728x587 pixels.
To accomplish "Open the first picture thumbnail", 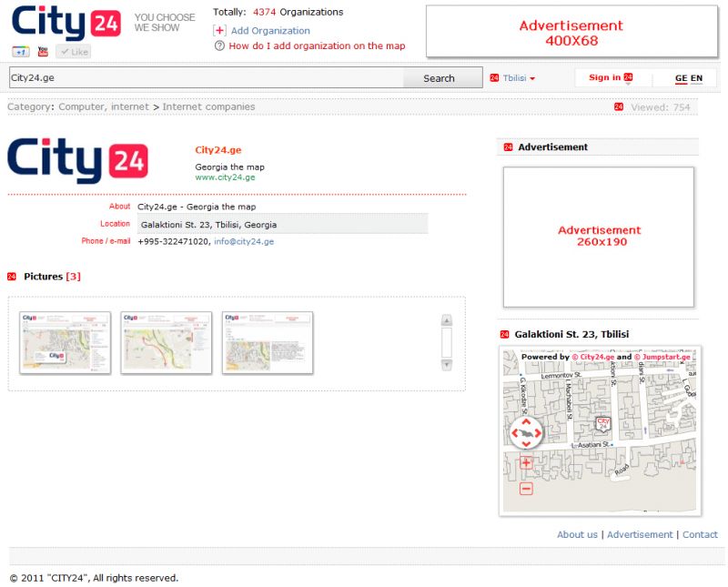I will (x=66, y=342).
